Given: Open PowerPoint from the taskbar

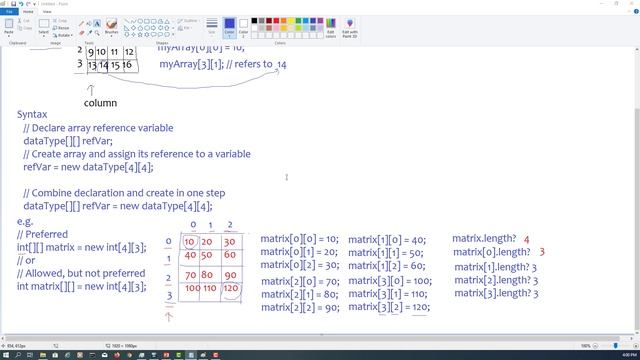Looking at the screenshot, I should 166,355.
